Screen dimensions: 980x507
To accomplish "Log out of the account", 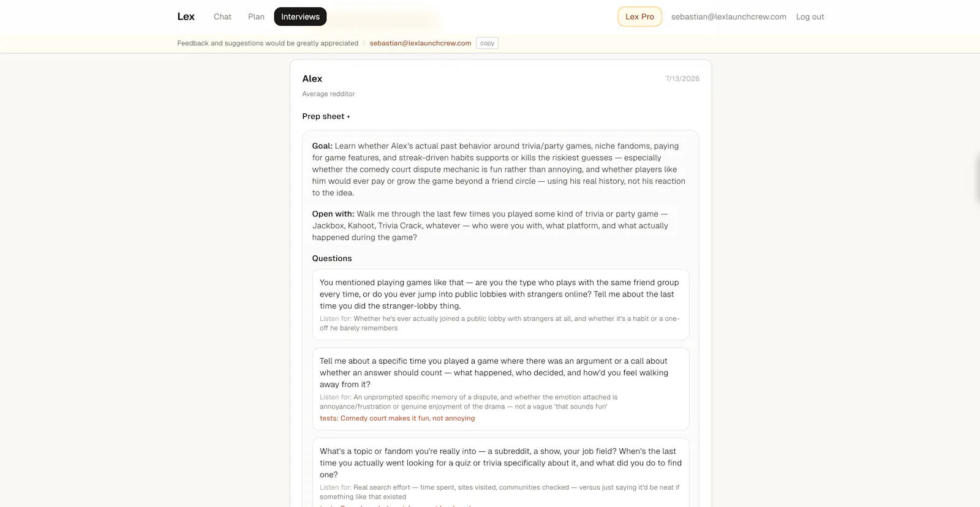I will coord(810,17).
